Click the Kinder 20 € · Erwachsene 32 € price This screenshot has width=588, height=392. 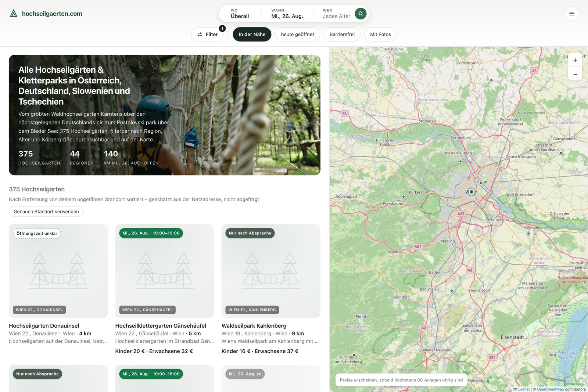coord(154,351)
